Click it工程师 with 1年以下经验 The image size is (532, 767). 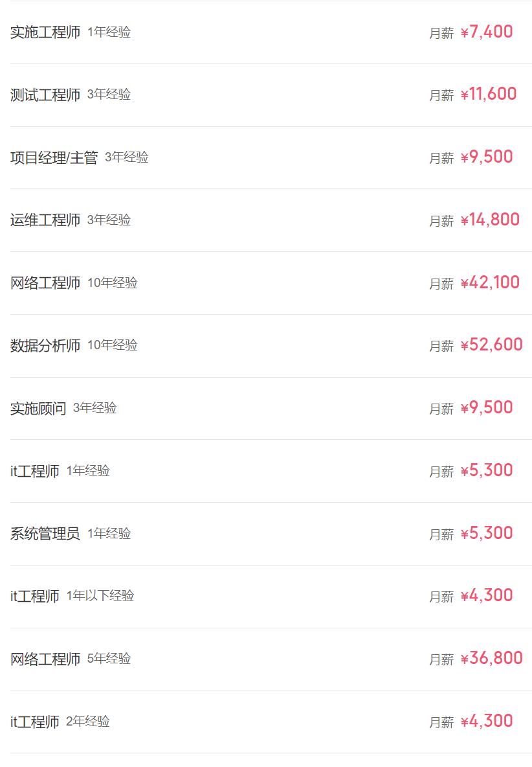pyautogui.click(x=35, y=597)
